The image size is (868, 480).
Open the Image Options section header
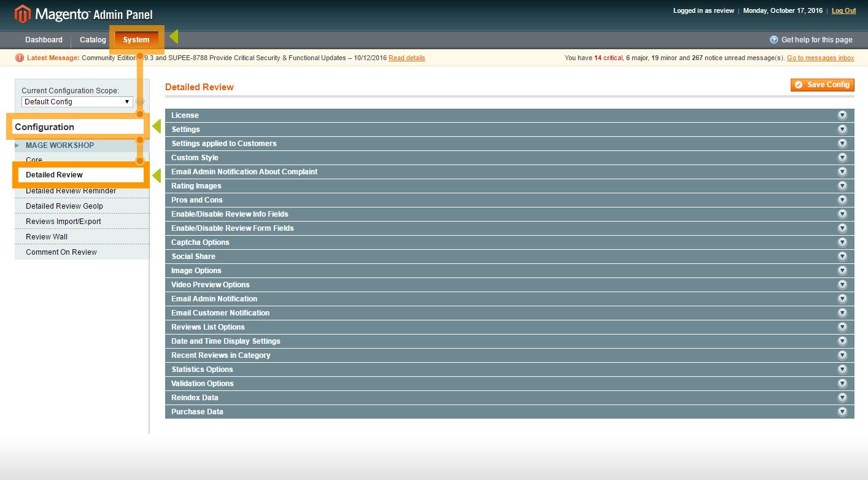coord(510,271)
